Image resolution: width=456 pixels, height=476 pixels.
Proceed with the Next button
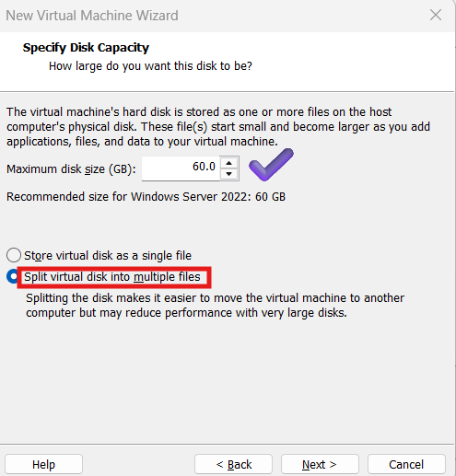320,464
